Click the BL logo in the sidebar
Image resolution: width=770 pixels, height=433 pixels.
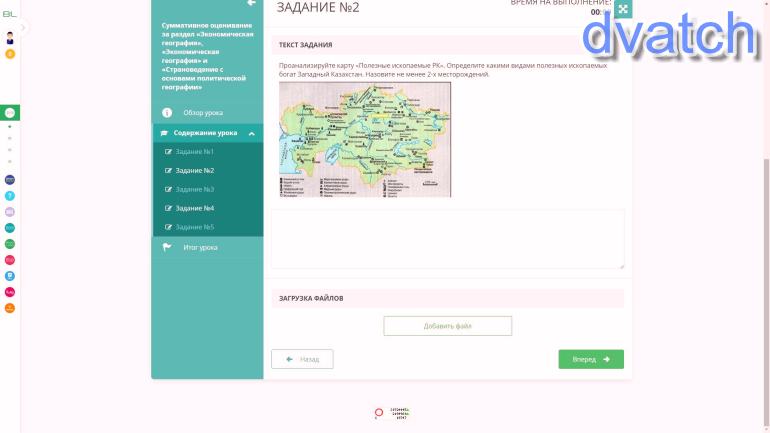pyautogui.click(x=9, y=14)
